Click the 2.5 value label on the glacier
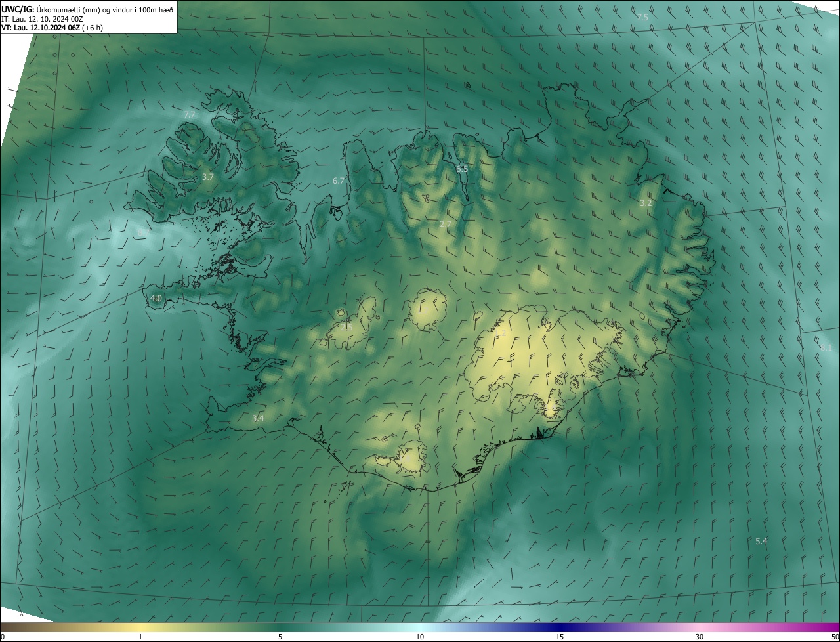Screen dimensions: 840x642 [x=346, y=326]
